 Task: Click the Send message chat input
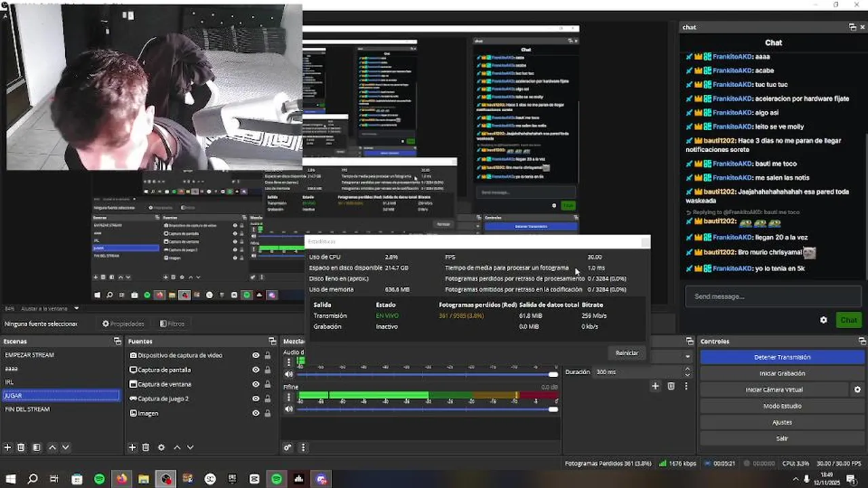[x=774, y=297]
